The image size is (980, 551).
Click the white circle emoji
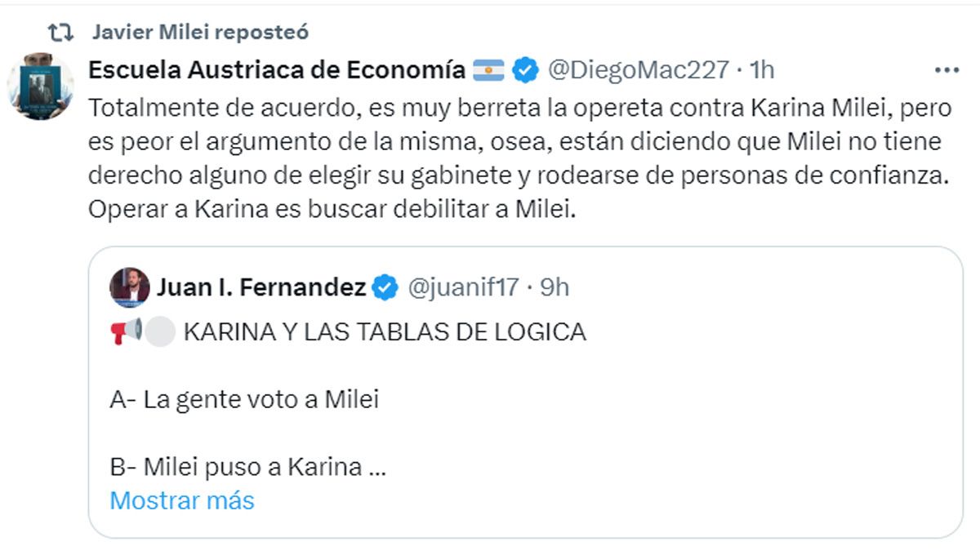161,332
